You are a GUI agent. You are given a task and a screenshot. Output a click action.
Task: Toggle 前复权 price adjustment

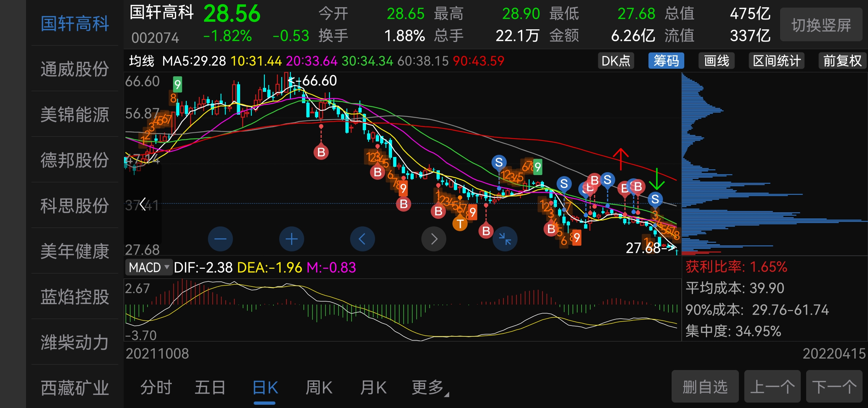click(842, 61)
